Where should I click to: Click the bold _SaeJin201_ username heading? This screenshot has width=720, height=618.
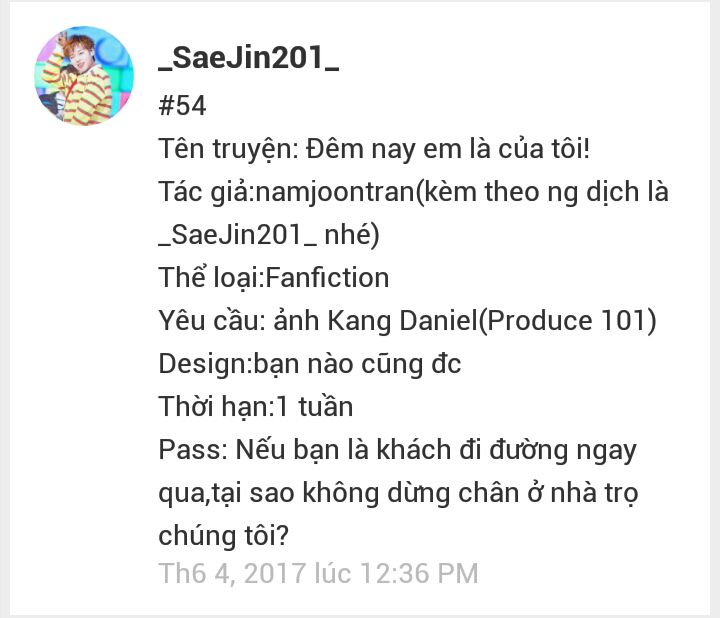click(248, 59)
